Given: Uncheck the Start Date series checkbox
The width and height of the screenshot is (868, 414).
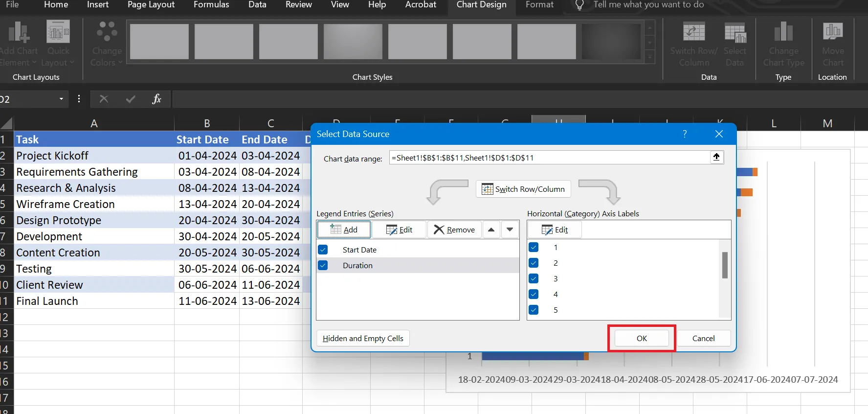Looking at the screenshot, I should click(x=323, y=250).
